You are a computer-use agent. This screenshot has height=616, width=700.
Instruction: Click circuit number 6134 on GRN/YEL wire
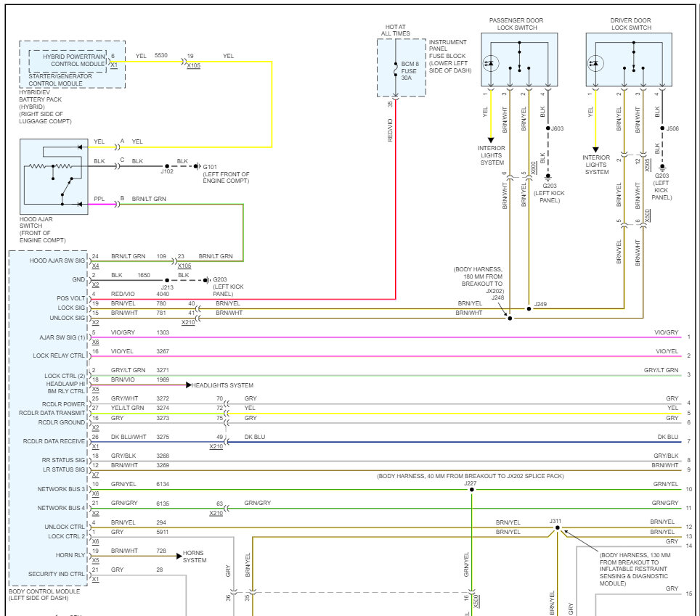coord(163,485)
